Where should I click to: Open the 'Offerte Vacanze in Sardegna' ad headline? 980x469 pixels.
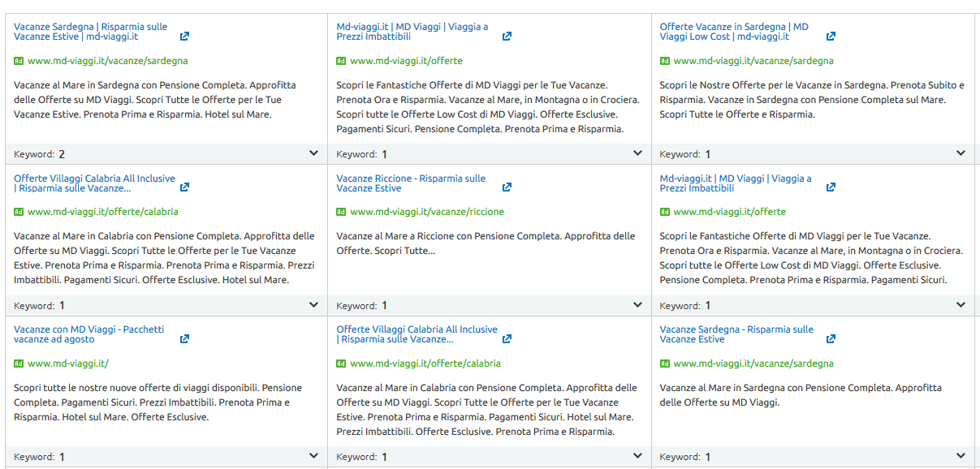[734, 32]
